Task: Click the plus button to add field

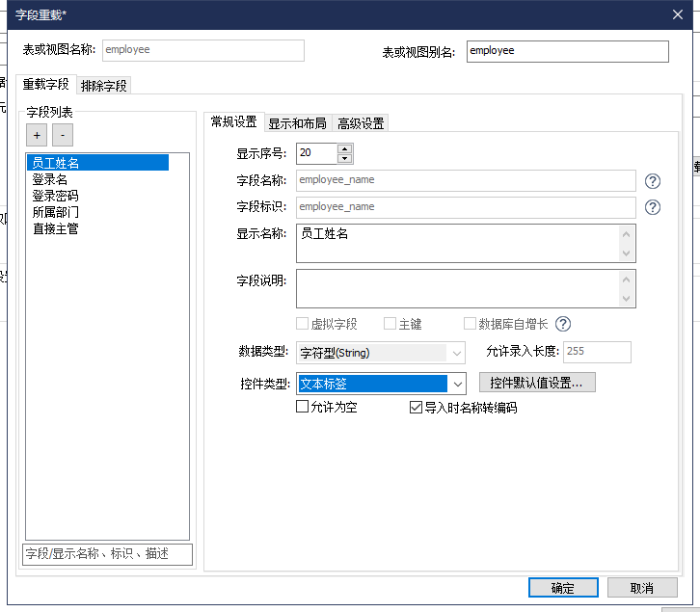Action: 38,136
